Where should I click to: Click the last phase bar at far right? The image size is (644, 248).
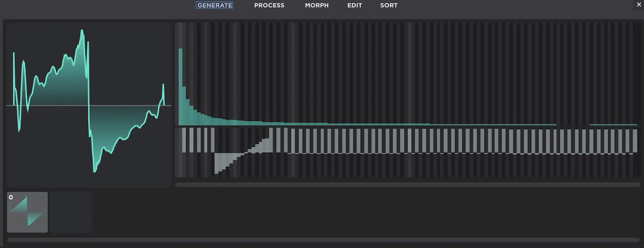(x=635, y=141)
